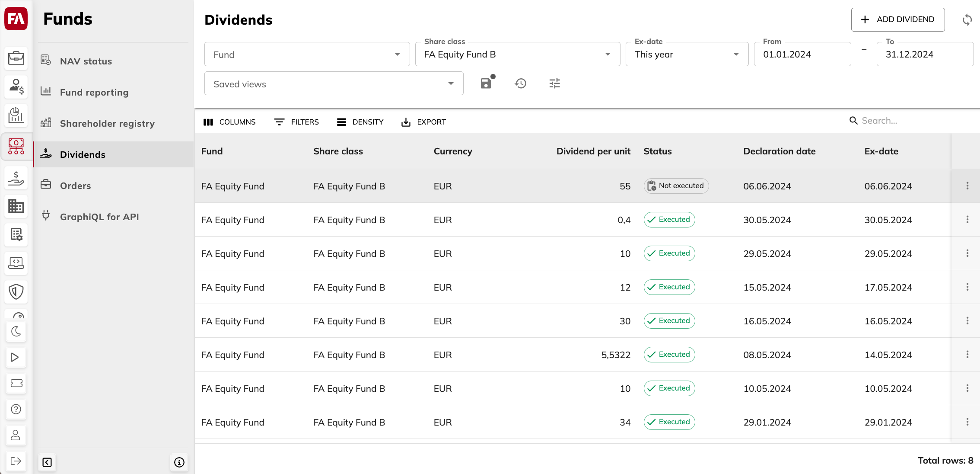
Task: Click declaration date 16.05.2024 cell
Action: coord(767,321)
